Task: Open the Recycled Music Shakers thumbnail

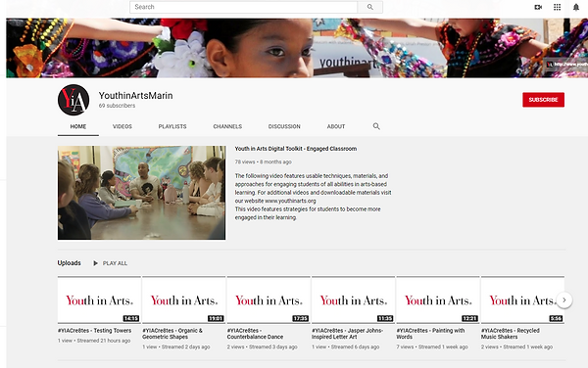Action: 522,299
